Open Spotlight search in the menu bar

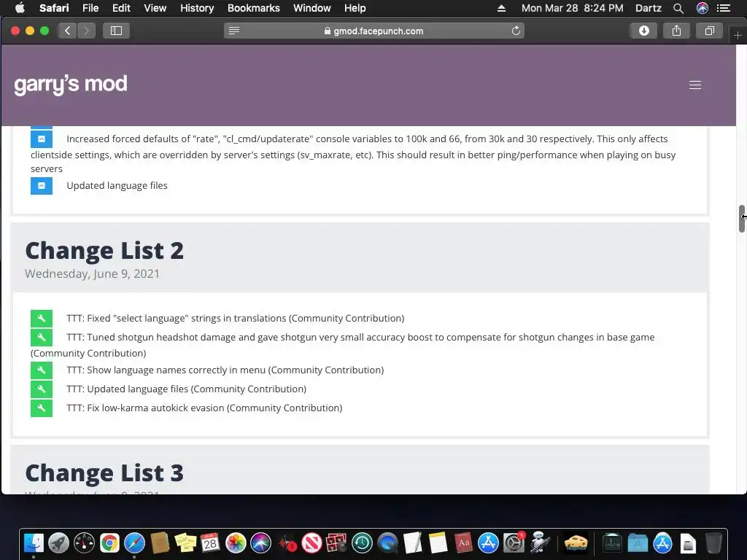point(678,8)
